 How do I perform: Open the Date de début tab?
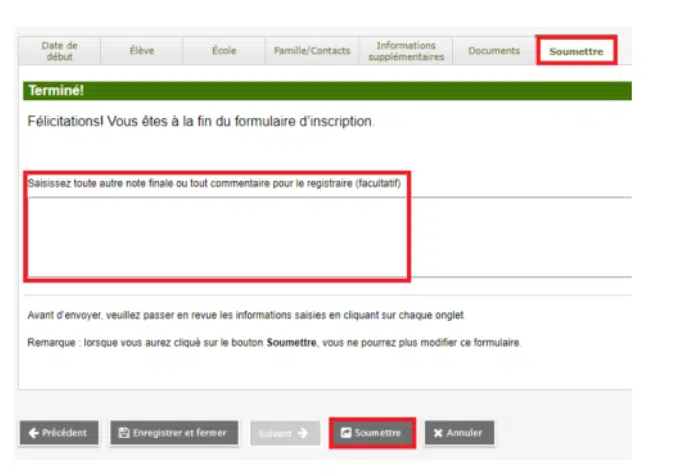(x=59, y=51)
